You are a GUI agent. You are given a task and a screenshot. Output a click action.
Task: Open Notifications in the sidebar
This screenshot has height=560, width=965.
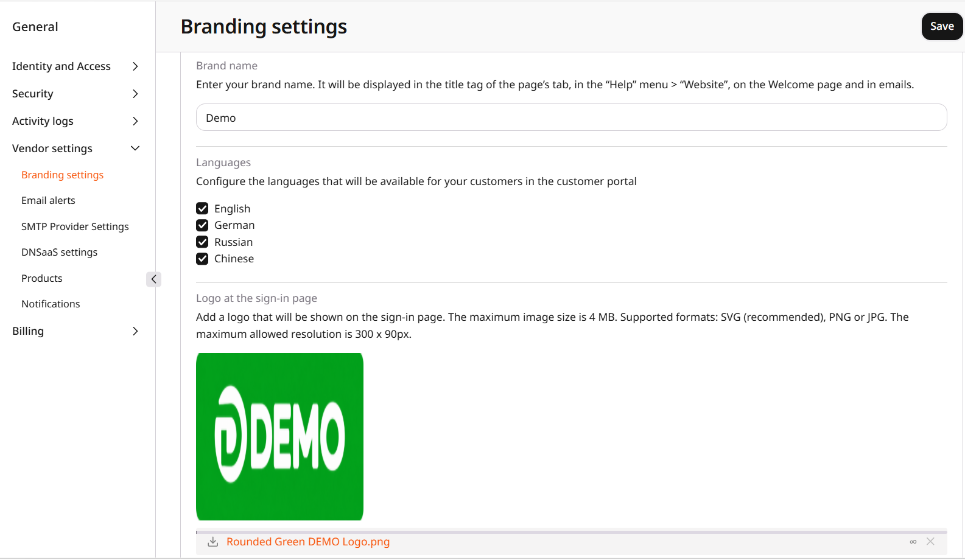(x=51, y=304)
